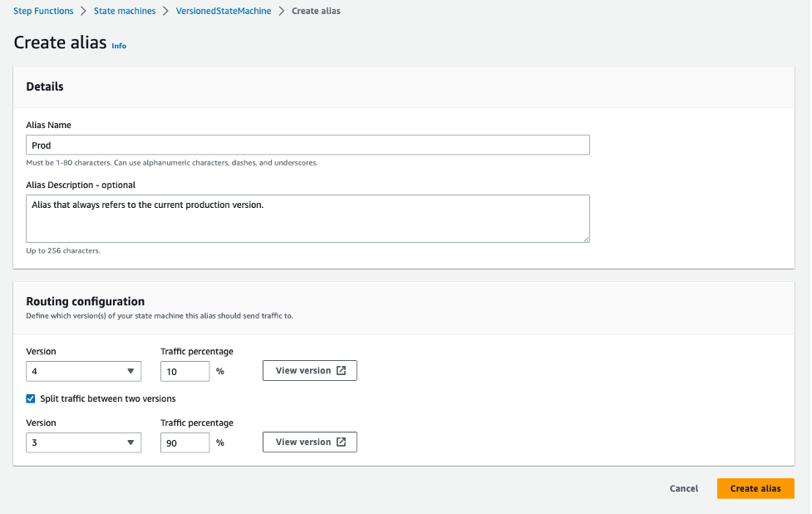Open the Step Functions breadcrumb link
The height and width of the screenshot is (514, 812).
(43, 11)
